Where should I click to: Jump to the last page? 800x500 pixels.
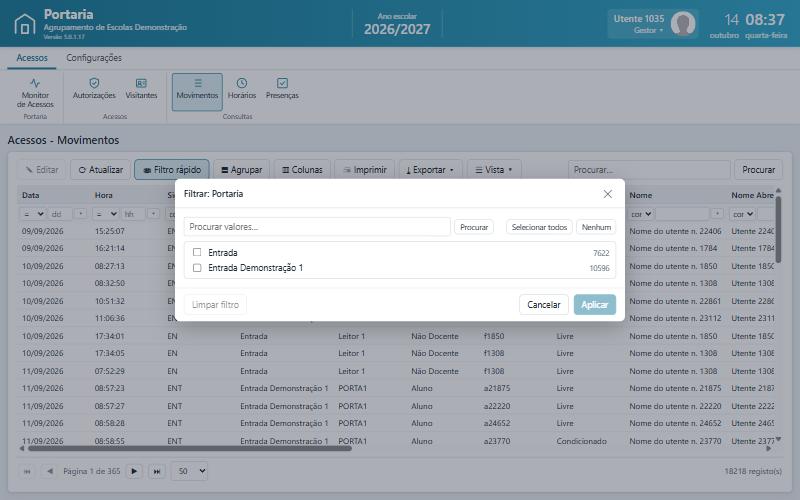[x=157, y=471]
